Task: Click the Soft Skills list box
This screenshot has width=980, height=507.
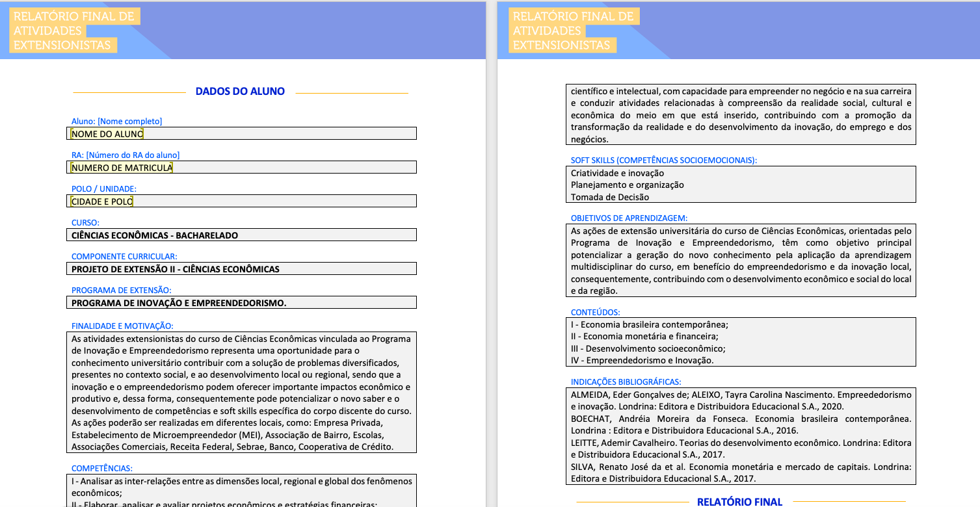Action: pos(741,185)
